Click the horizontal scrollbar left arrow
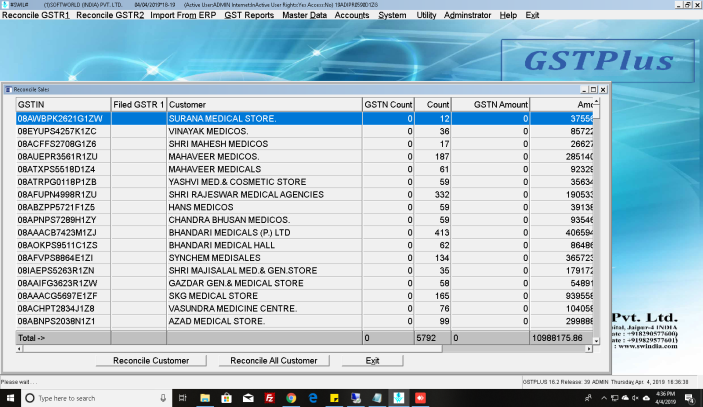Image resolution: width=703 pixels, height=407 pixels. click(x=19, y=349)
